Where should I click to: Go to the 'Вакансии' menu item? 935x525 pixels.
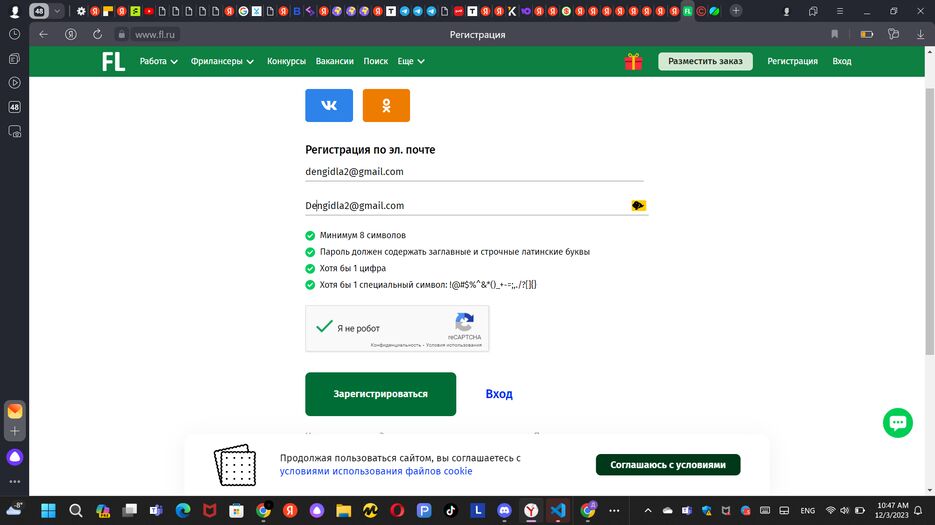(x=334, y=61)
